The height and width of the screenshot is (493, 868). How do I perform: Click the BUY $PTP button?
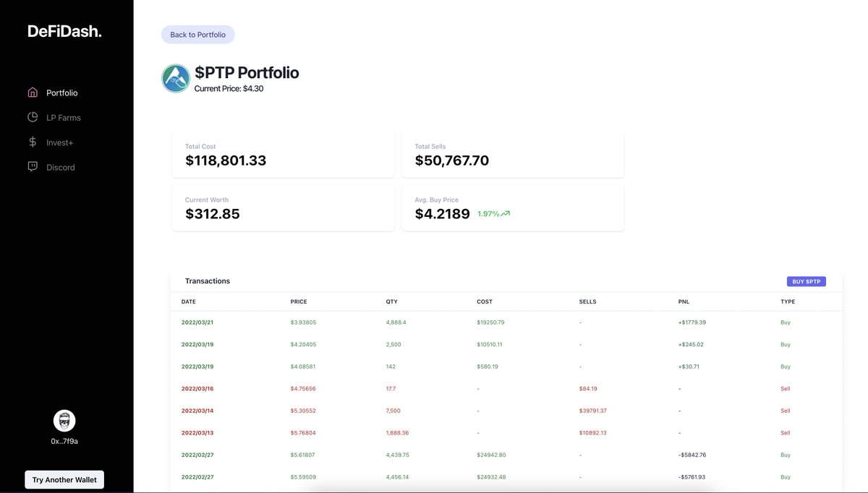tap(807, 281)
